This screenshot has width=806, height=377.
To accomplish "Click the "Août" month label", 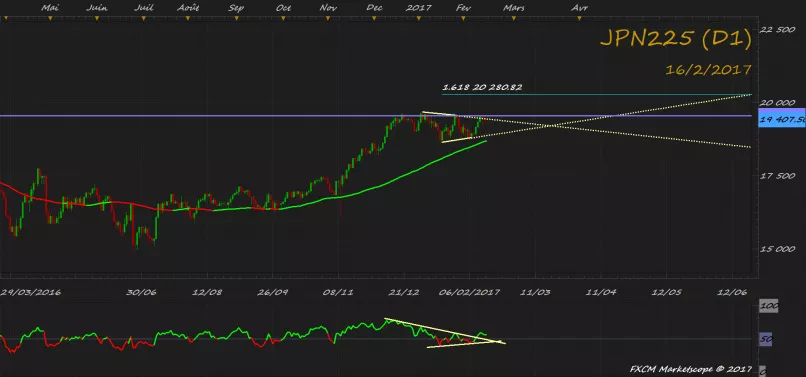I will pos(188,8).
